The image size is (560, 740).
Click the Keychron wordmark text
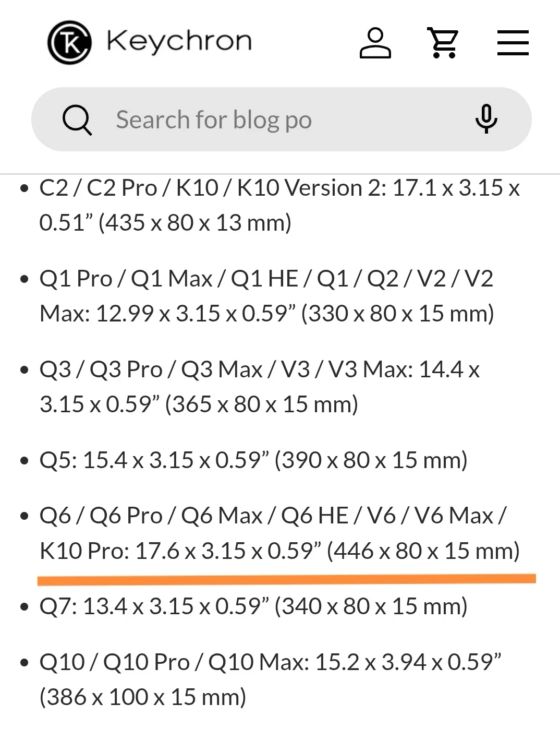(x=179, y=41)
